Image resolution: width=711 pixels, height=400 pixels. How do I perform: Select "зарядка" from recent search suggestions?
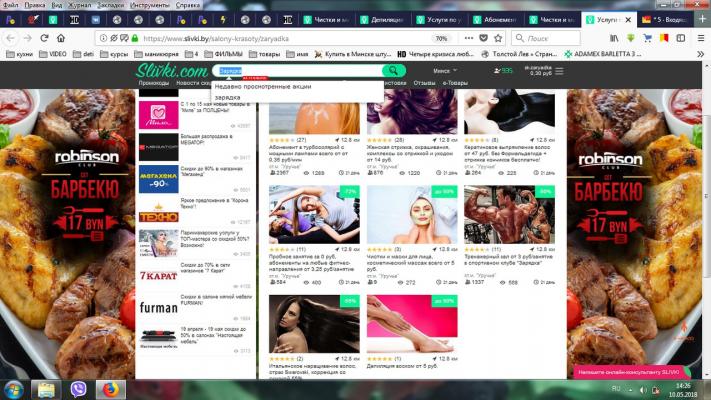pos(226,97)
